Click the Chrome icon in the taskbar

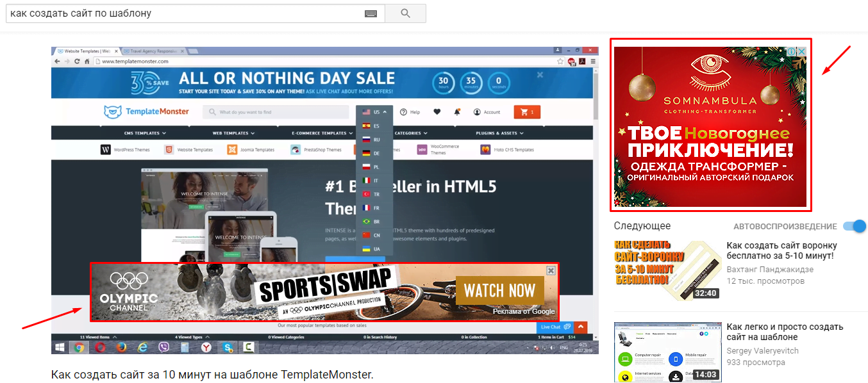[79, 348]
